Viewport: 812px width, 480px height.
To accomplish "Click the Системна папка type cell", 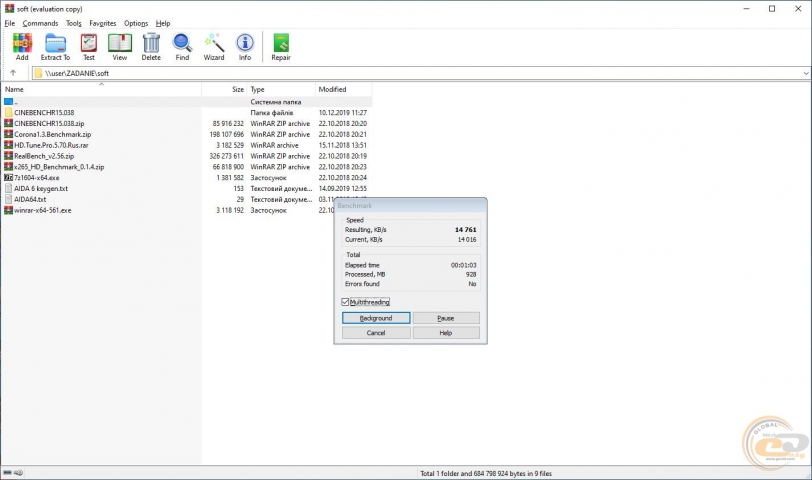I will (x=276, y=102).
